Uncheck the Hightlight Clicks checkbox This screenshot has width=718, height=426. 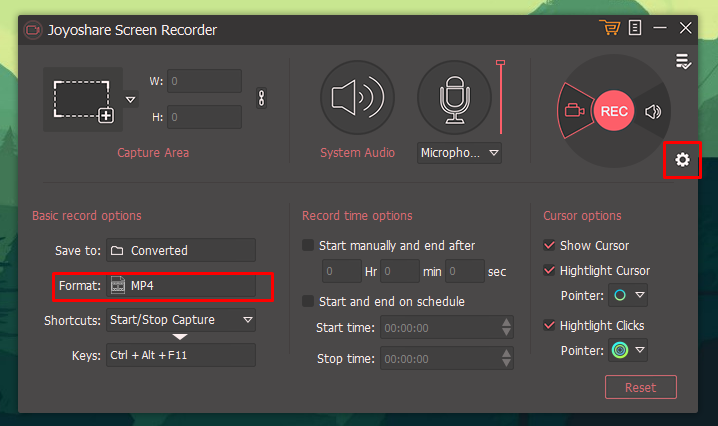(x=549, y=325)
